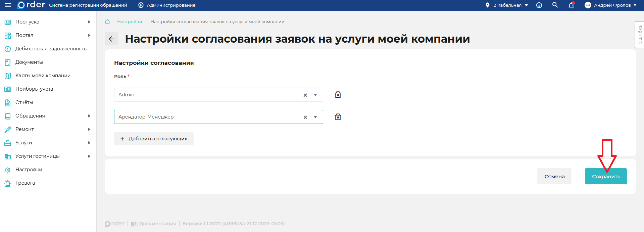Screen dimensions: 644x232
Task: Click the Настройки gear icon in sidebar
Action: [x=8, y=170]
